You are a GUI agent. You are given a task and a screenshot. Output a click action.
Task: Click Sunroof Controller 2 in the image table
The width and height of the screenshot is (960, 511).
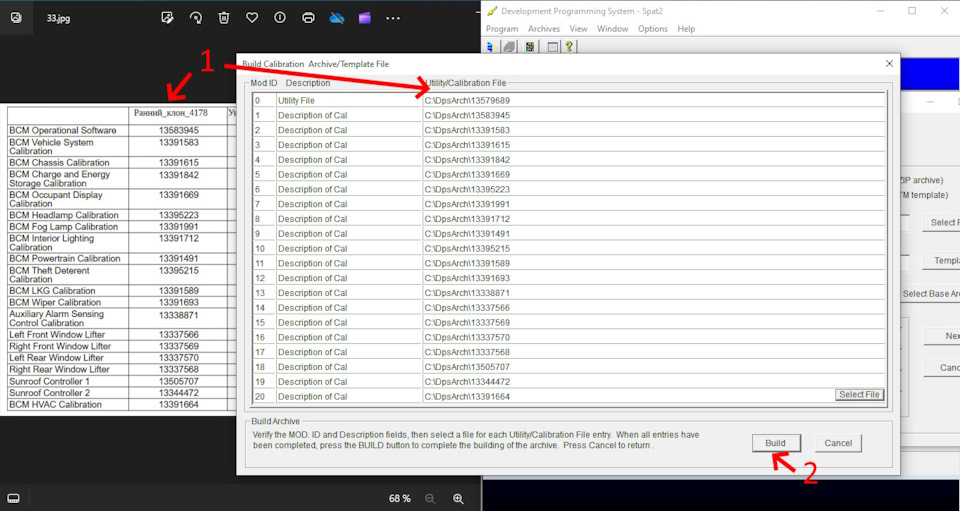50,393
